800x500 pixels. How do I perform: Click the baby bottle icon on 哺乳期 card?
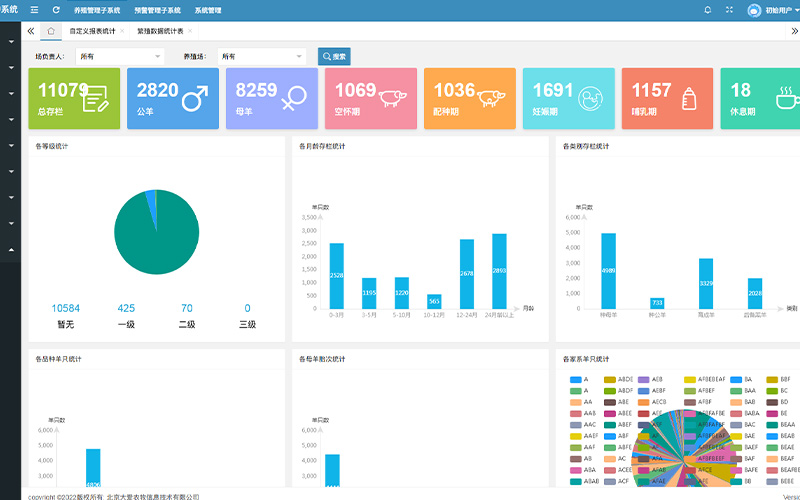(689, 98)
